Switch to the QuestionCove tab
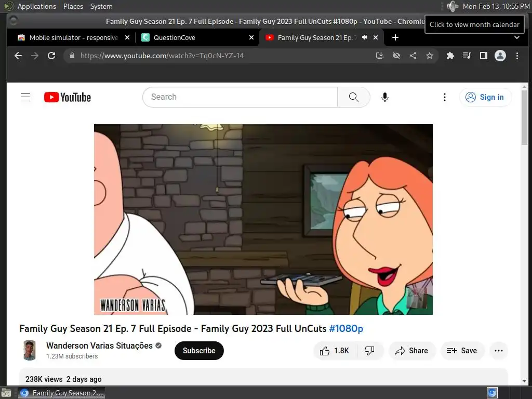The height and width of the screenshot is (399, 532). point(197,37)
